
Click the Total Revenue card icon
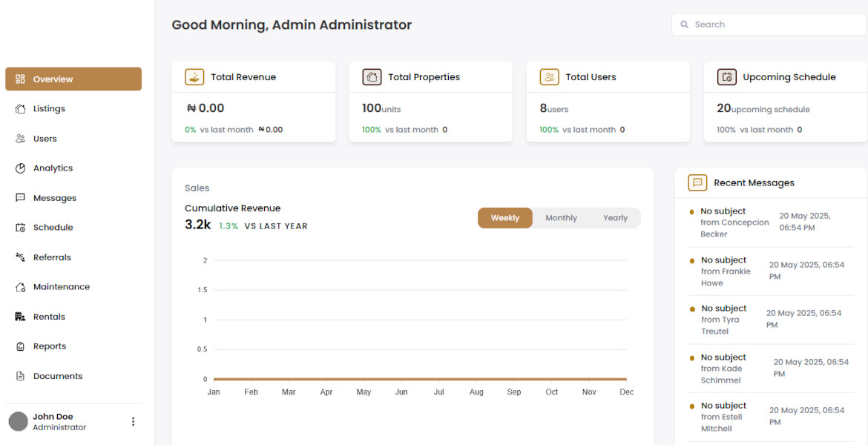click(x=194, y=77)
